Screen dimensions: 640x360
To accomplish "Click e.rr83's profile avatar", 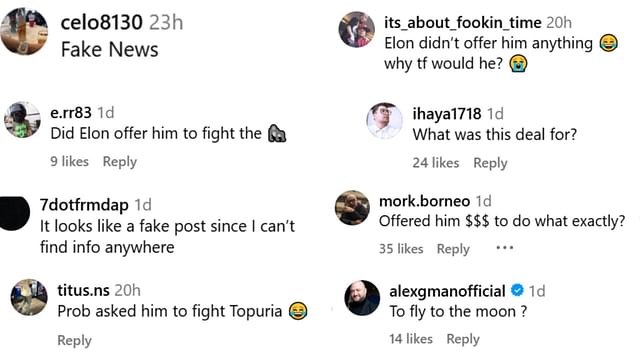I will pos(22,120).
